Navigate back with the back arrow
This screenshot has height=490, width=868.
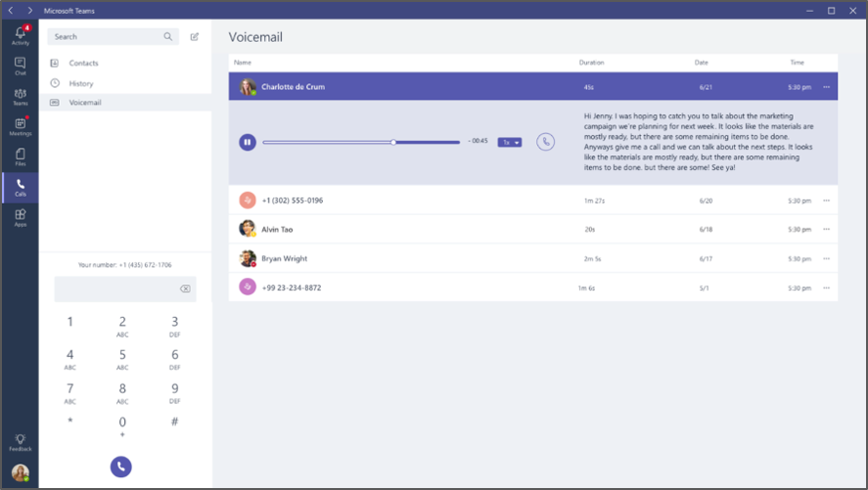click(x=11, y=11)
